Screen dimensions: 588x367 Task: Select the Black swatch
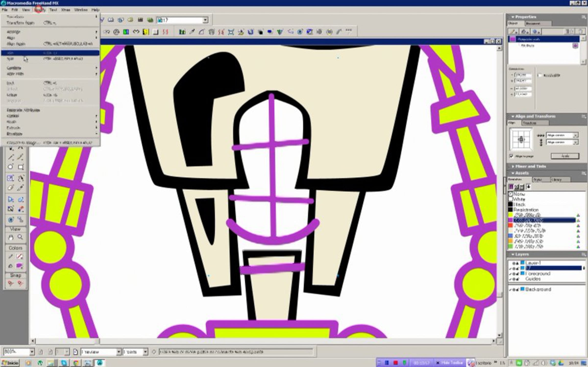coord(519,204)
